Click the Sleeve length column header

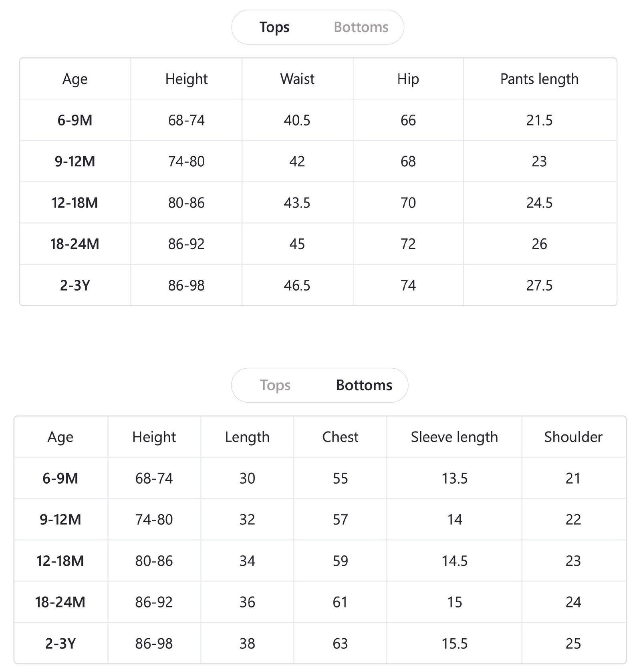pyautogui.click(x=454, y=437)
